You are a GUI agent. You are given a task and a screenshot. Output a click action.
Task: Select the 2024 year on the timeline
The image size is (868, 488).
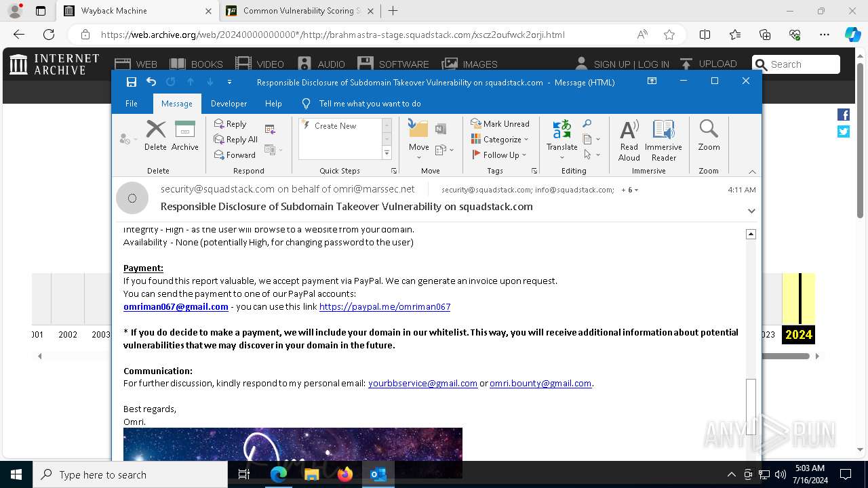(x=798, y=334)
